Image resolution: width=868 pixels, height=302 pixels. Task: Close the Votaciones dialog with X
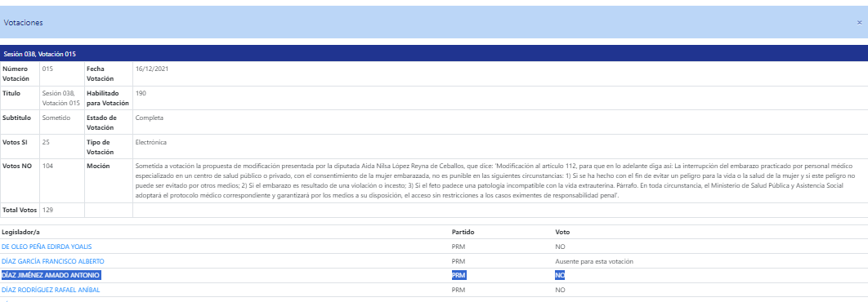(859, 23)
